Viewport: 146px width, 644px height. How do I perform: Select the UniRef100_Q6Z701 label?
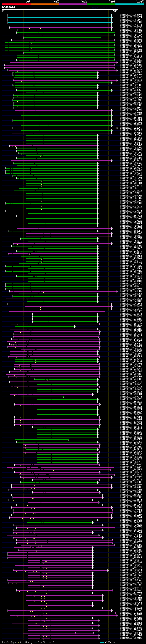(x=131, y=65)
